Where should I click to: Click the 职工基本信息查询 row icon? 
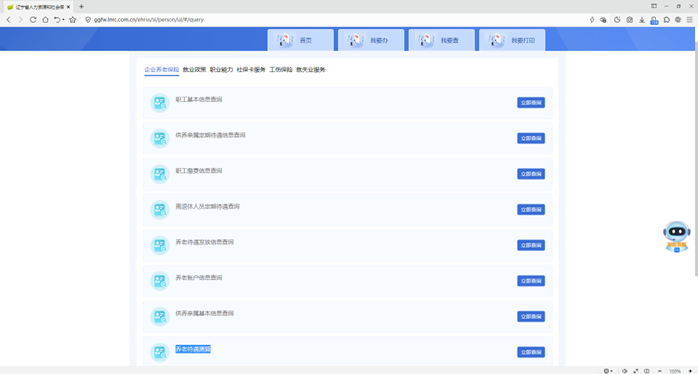pyautogui.click(x=160, y=103)
